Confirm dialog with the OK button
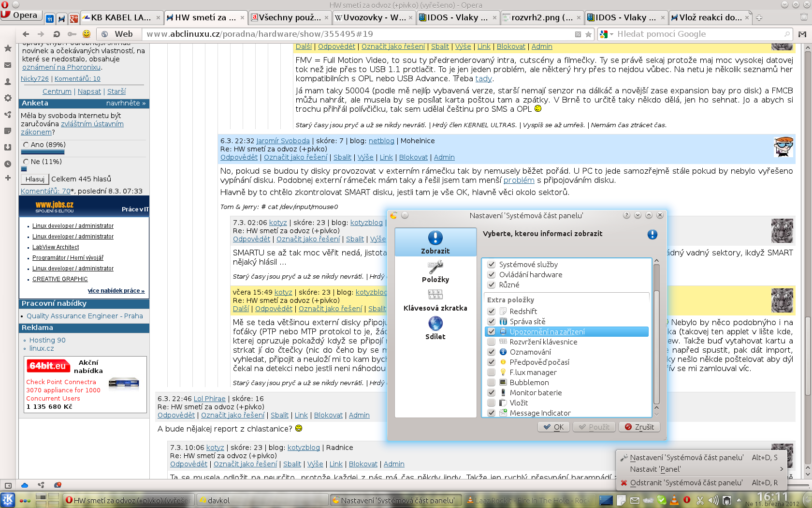 (x=554, y=427)
